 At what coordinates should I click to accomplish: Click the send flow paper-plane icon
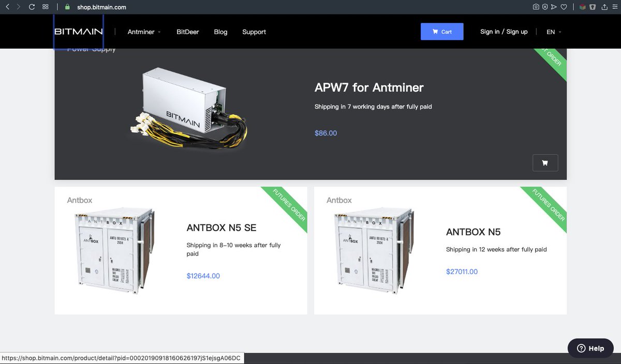[554, 7]
